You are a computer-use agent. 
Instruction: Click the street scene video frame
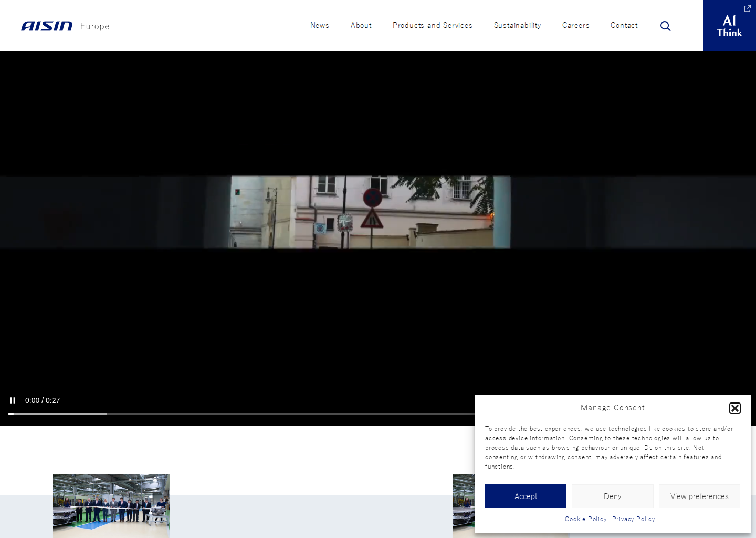pyautogui.click(x=378, y=212)
